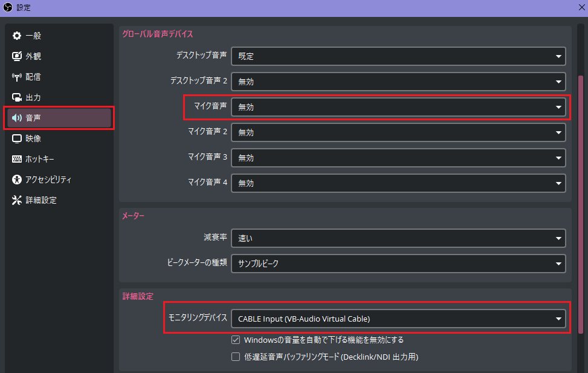The image size is (588, 373).
Task: Open the Accessibility (アクセシビリティ) icon
Action: tap(17, 180)
